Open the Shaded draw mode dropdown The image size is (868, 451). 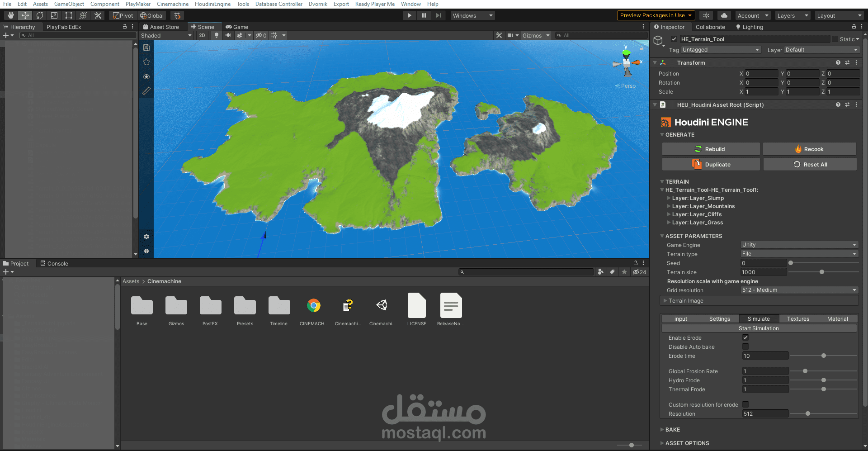[166, 35]
